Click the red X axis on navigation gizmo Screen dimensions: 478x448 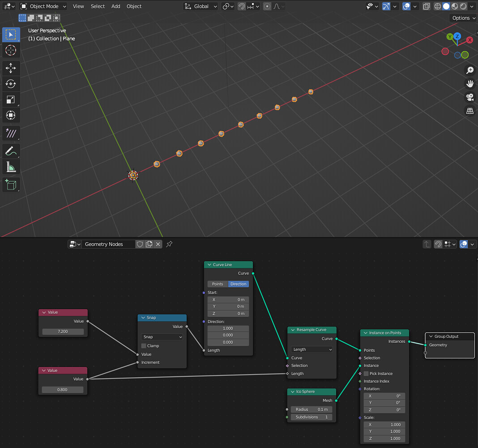pos(470,40)
